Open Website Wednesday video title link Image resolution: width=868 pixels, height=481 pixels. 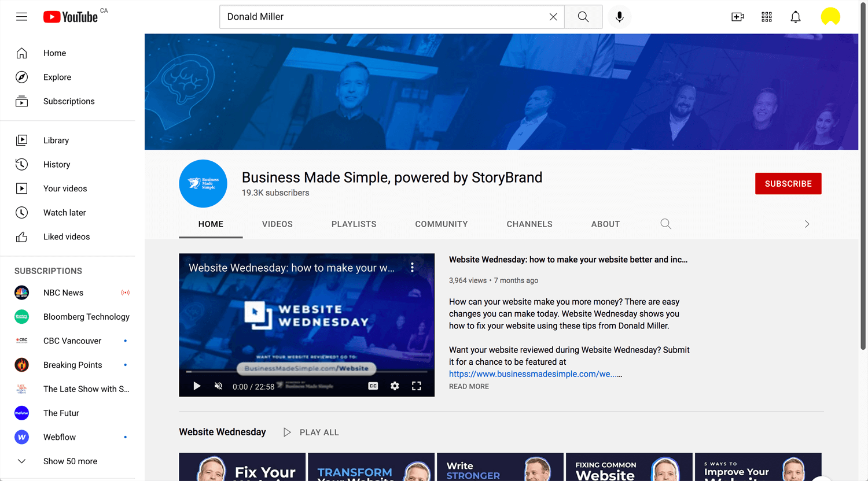click(568, 260)
